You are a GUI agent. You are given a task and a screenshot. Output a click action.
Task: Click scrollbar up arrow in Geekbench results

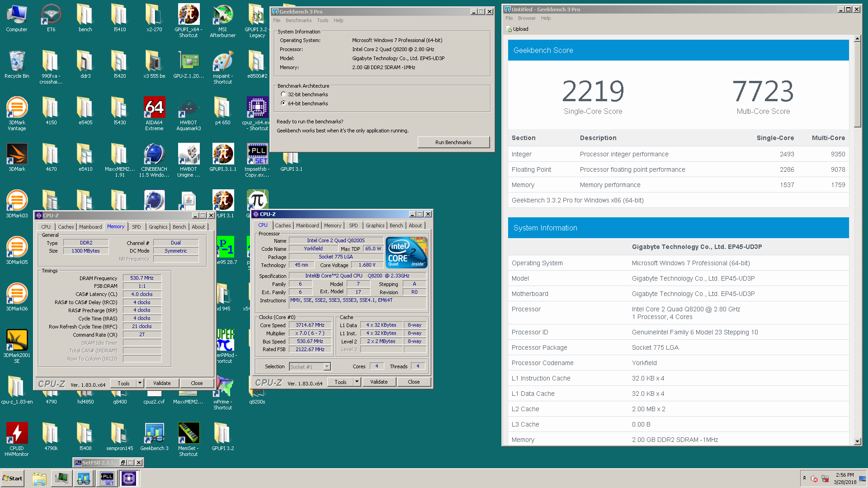click(x=857, y=39)
